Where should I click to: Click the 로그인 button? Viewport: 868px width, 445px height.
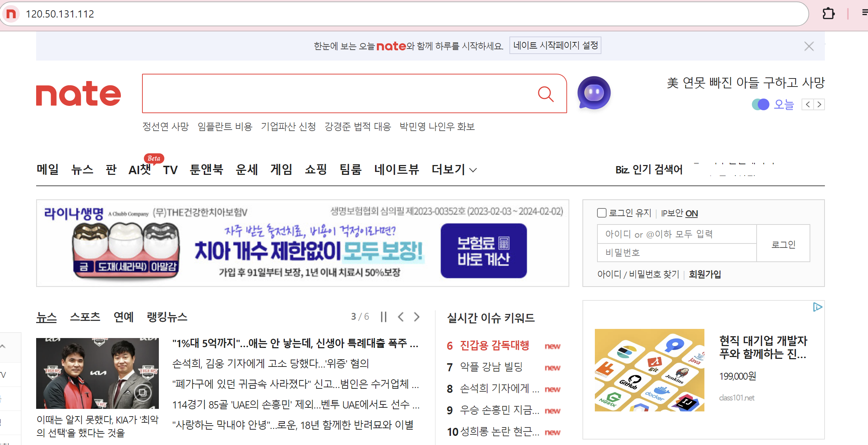pyautogui.click(x=783, y=244)
